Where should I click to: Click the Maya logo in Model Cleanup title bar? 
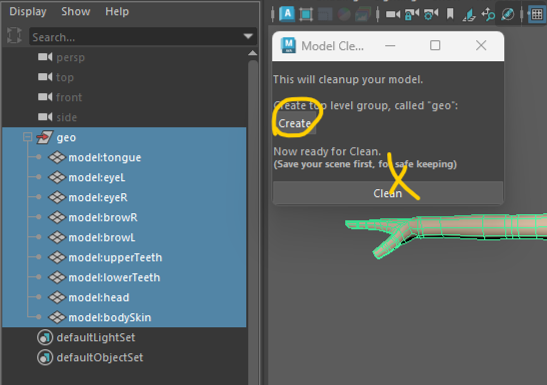(x=289, y=45)
